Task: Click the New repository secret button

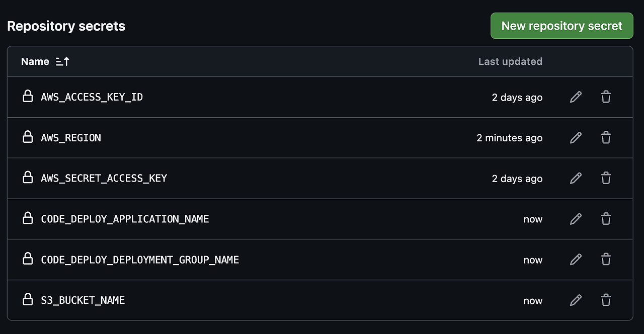Action: coord(562,26)
